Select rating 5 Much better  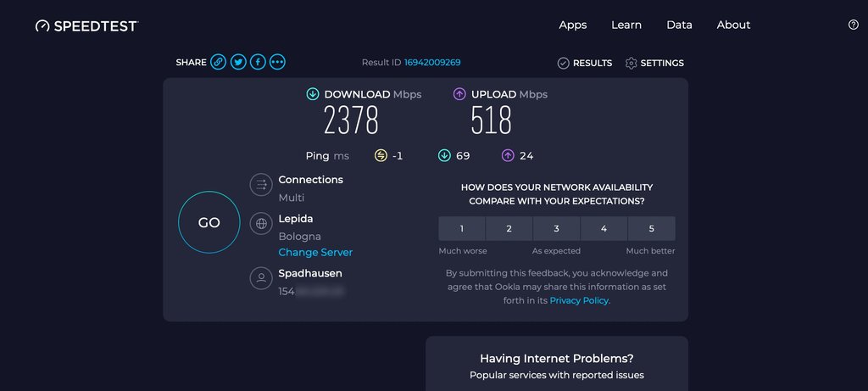coord(651,228)
